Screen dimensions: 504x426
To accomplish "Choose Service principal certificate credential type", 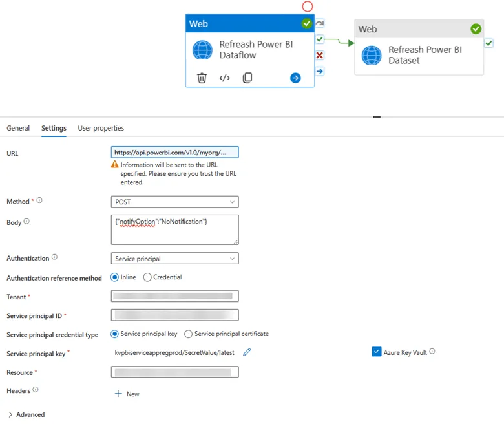I will click(189, 334).
